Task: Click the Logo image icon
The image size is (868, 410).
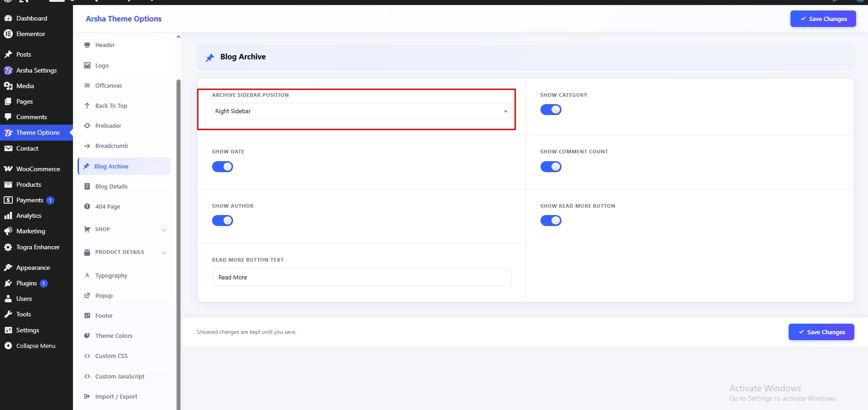Action: pyautogui.click(x=87, y=65)
